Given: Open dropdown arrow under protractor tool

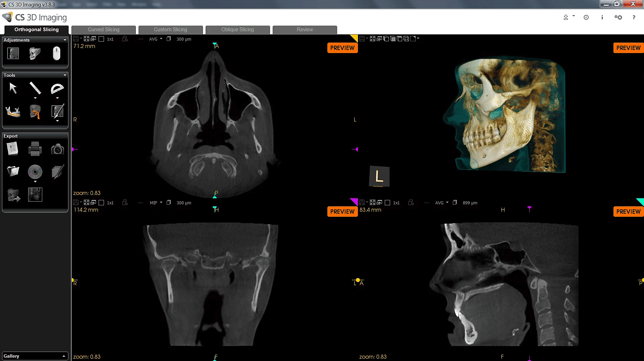Looking at the screenshot, I should tap(57, 98).
